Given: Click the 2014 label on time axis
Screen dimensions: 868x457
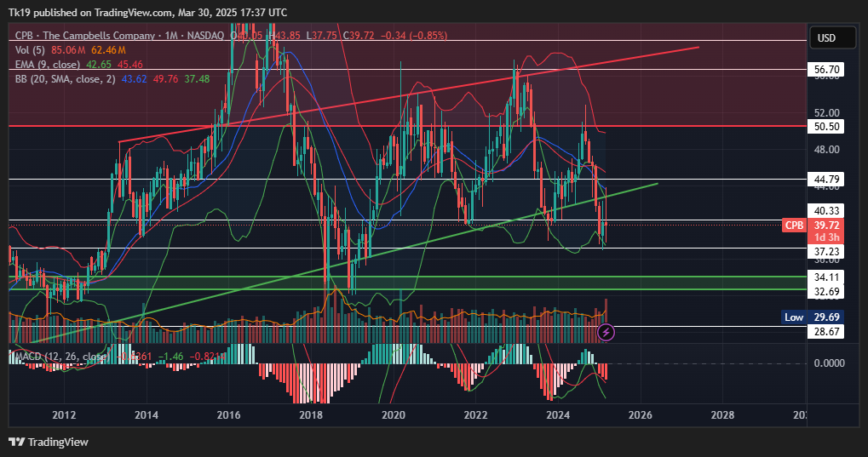Looking at the screenshot, I should click(147, 415).
